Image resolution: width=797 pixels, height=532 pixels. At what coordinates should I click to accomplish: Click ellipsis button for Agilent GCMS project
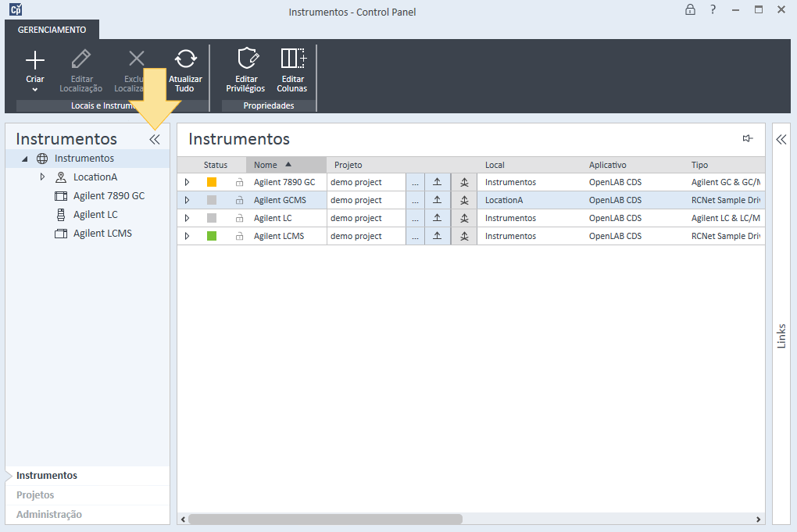[x=415, y=200]
